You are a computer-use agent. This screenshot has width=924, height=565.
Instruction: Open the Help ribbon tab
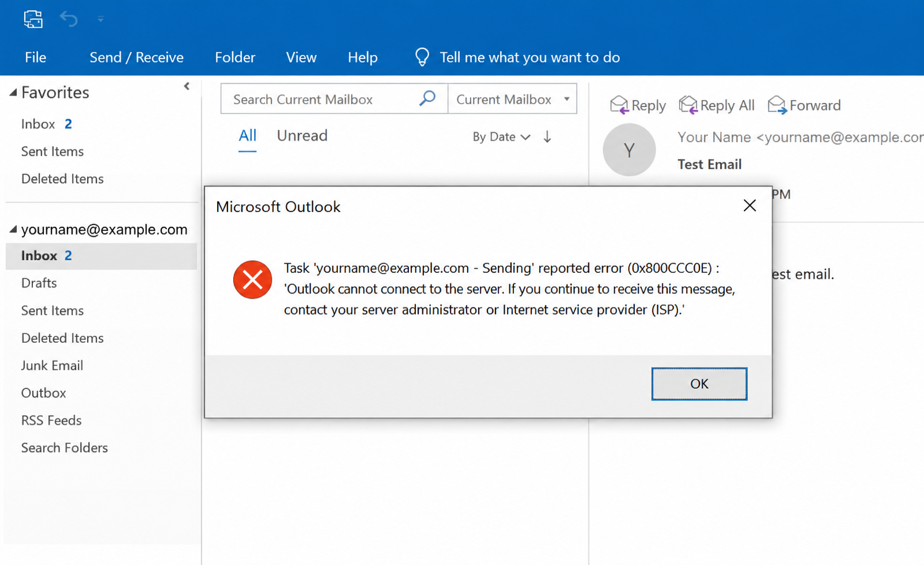pyautogui.click(x=363, y=57)
